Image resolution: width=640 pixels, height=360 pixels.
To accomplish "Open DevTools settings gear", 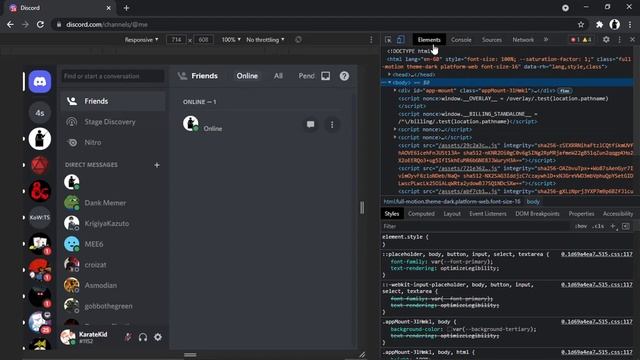I will [606, 40].
